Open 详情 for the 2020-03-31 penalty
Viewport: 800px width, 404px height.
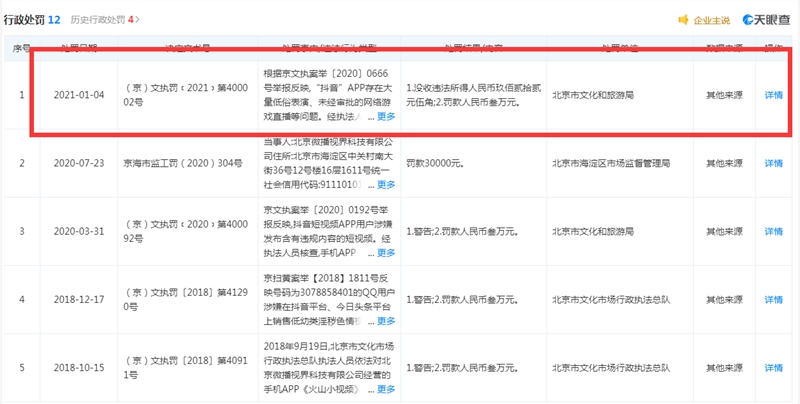pos(773,231)
